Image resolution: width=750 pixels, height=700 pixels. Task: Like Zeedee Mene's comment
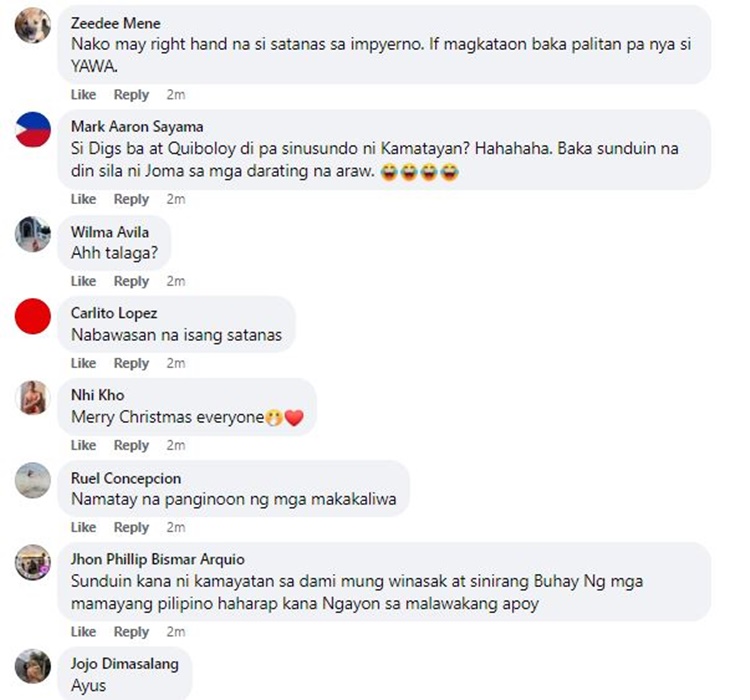pyautogui.click(x=83, y=95)
